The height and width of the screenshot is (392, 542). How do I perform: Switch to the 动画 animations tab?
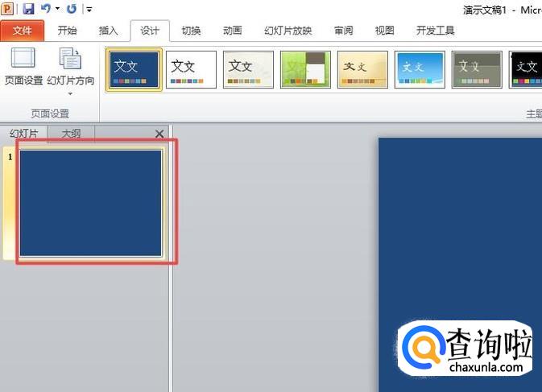[x=232, y=31]
